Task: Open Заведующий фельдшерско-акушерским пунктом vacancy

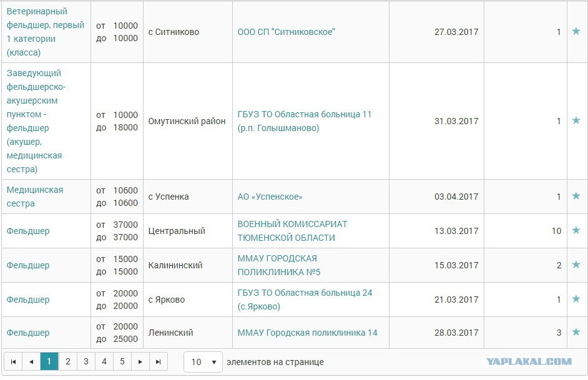Action: pos(36,121)
